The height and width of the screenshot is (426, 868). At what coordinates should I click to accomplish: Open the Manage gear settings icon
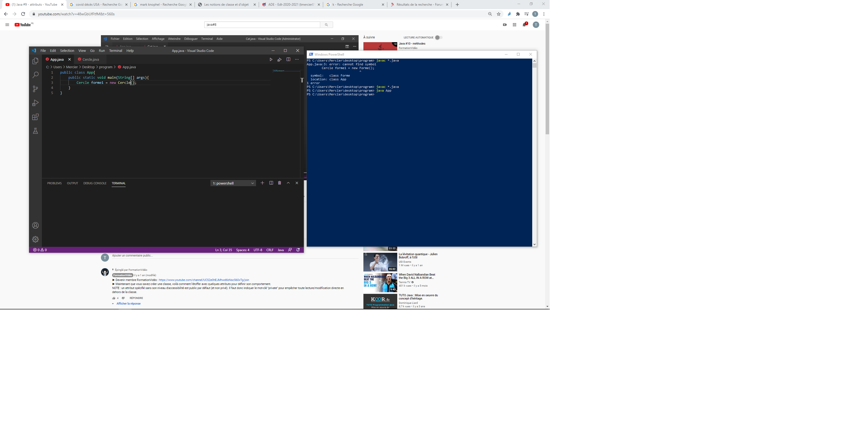(35, 240)
